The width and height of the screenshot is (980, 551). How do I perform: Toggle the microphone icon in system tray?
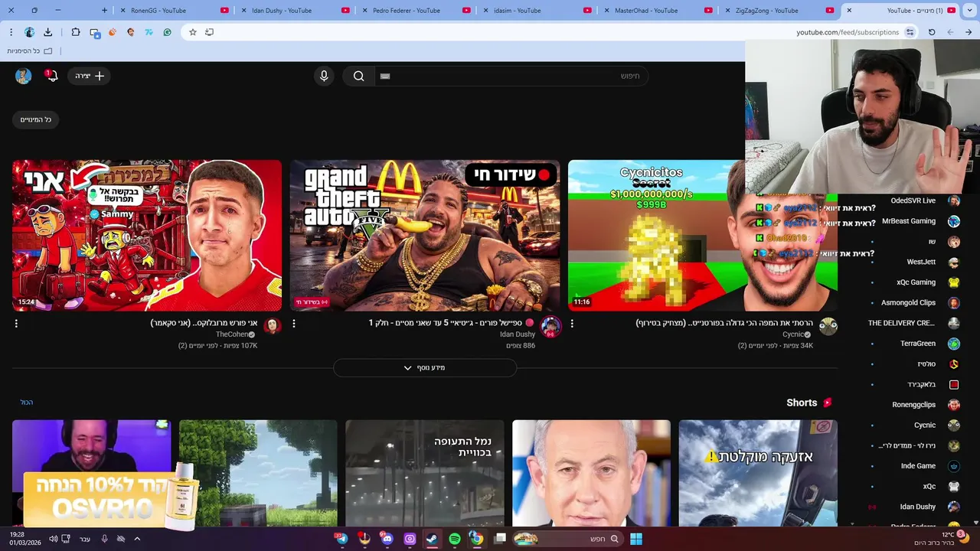tap(105, 539)
